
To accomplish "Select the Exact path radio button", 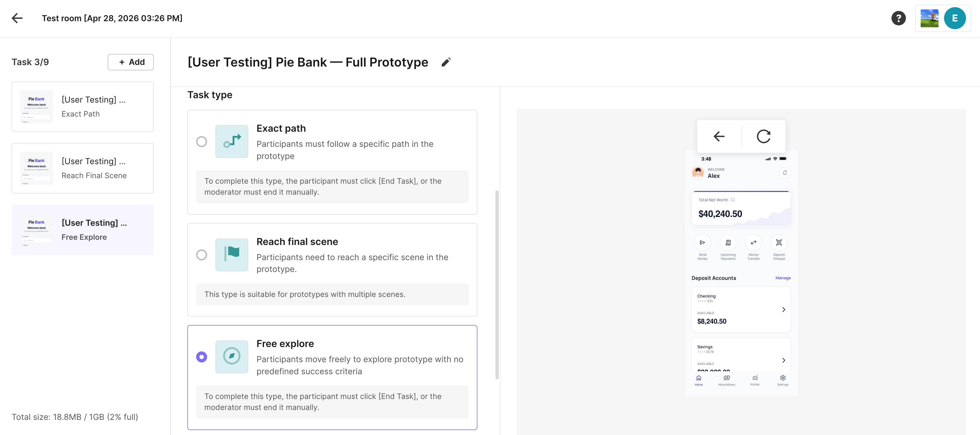I will (201, 141).
